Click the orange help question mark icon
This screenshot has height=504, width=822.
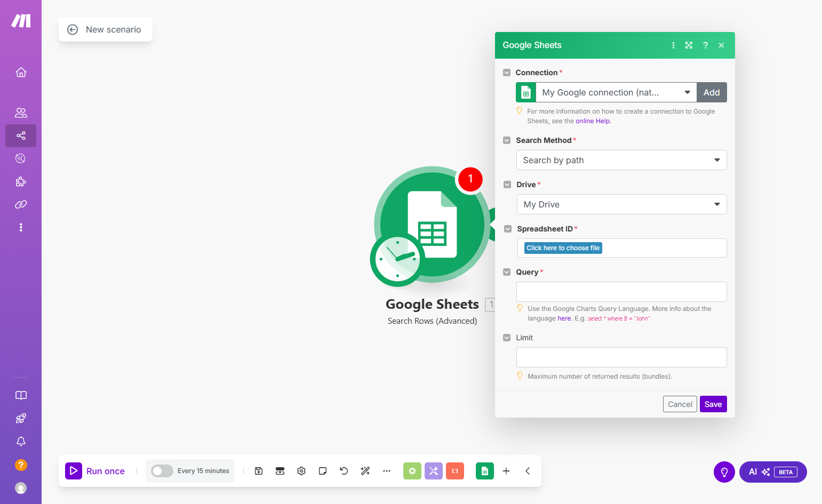pos(21,465)
